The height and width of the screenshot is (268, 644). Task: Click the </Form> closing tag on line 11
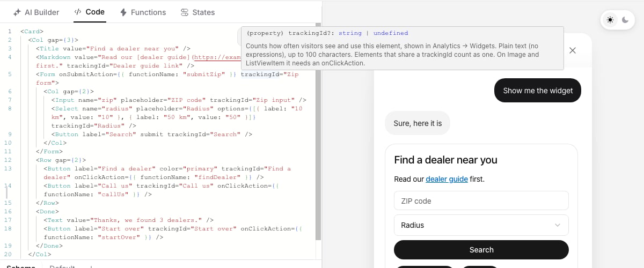tap(49, 151)
